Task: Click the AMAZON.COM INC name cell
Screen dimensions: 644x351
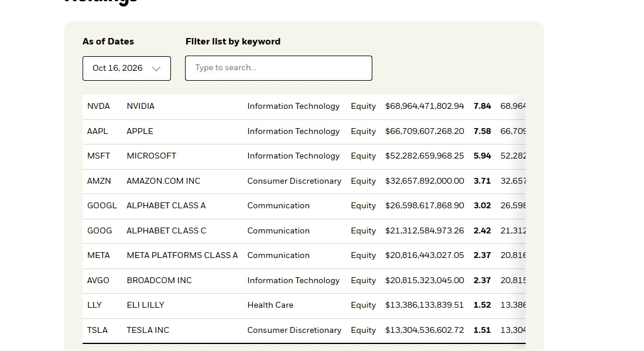Action: pyautogui.click(x=163, y=181)
